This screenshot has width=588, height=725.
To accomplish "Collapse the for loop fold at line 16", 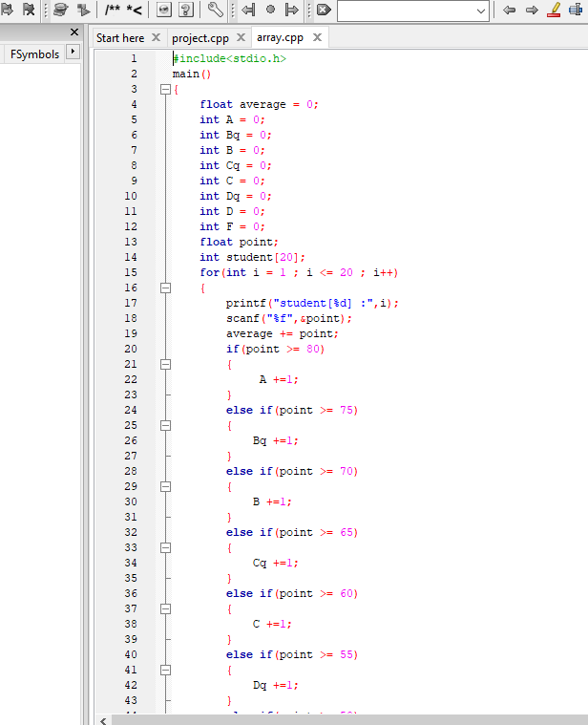I will [165, 288].
